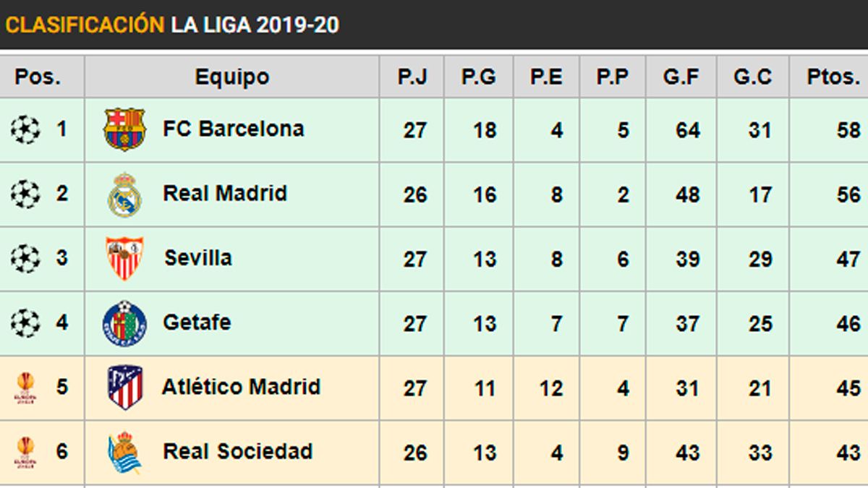This screenshot has width=868, height=488.
Task: Click the Real Madrid club crest
Action: 124,194
